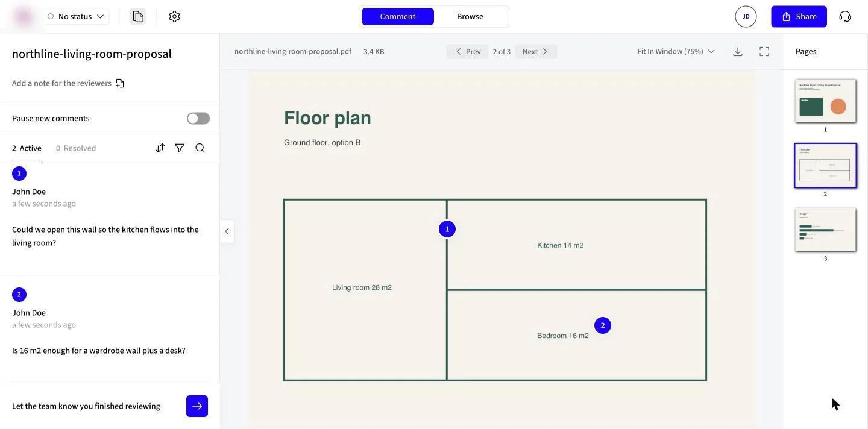Viewport: 868px width, 429px height.
Task: Click the number 1 badge in comment list
Action: coord(19,174)
